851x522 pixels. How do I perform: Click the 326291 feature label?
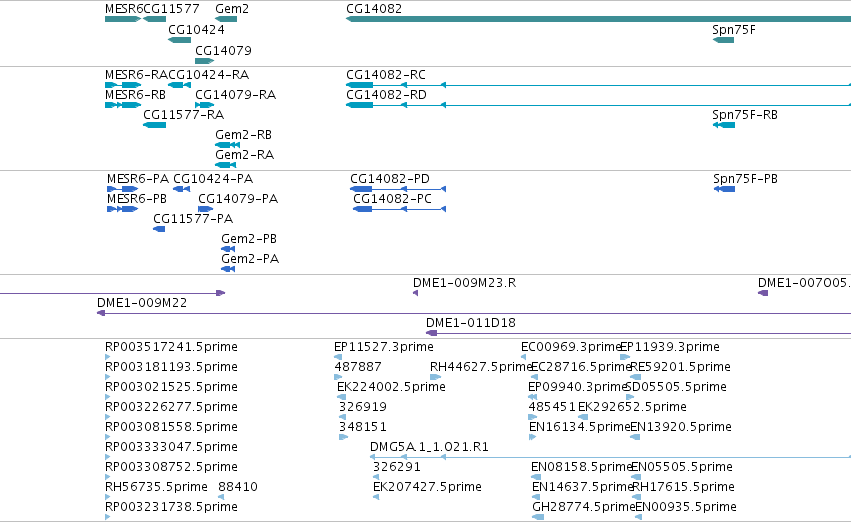(396, 468)
